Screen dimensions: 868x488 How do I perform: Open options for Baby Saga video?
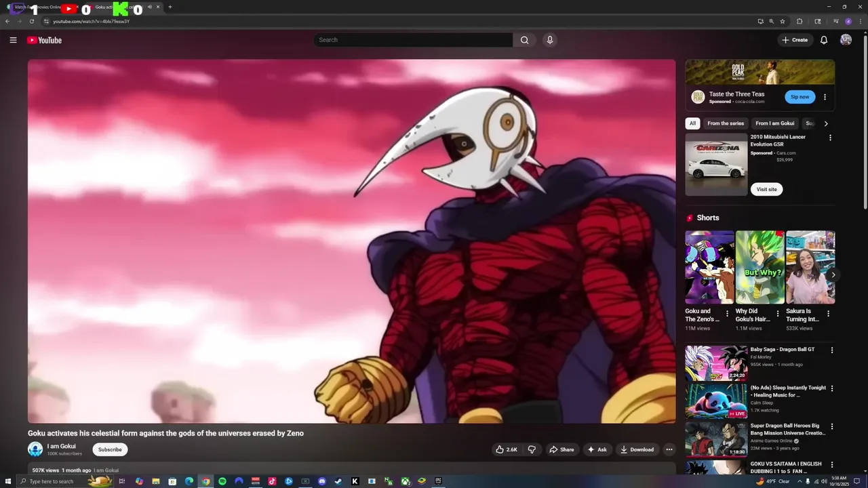[x=832, y=350]
